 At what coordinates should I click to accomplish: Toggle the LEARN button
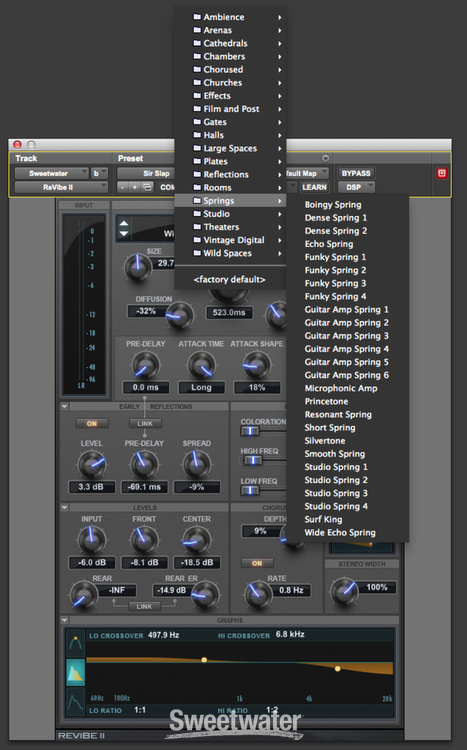click(x=314, y=187)
